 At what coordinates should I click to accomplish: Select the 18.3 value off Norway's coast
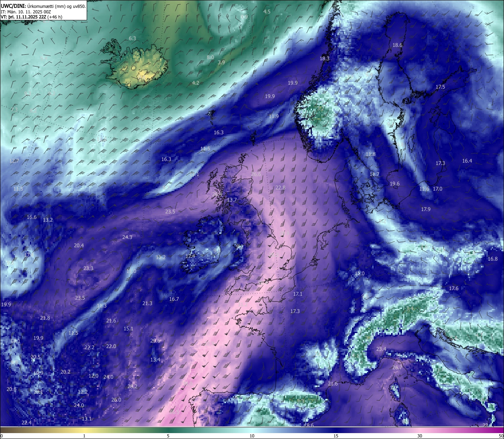click(x=324, y=58)
